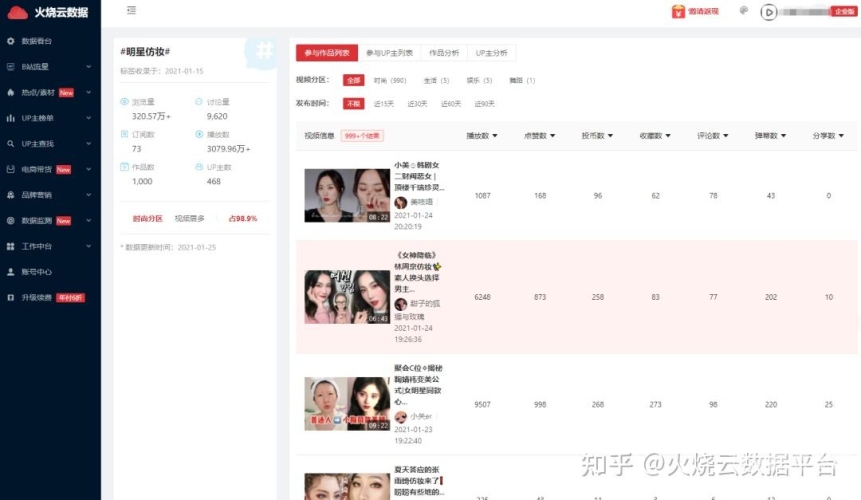
Task: Limit publish time to 近15天
Action: (x=384, y=104)
